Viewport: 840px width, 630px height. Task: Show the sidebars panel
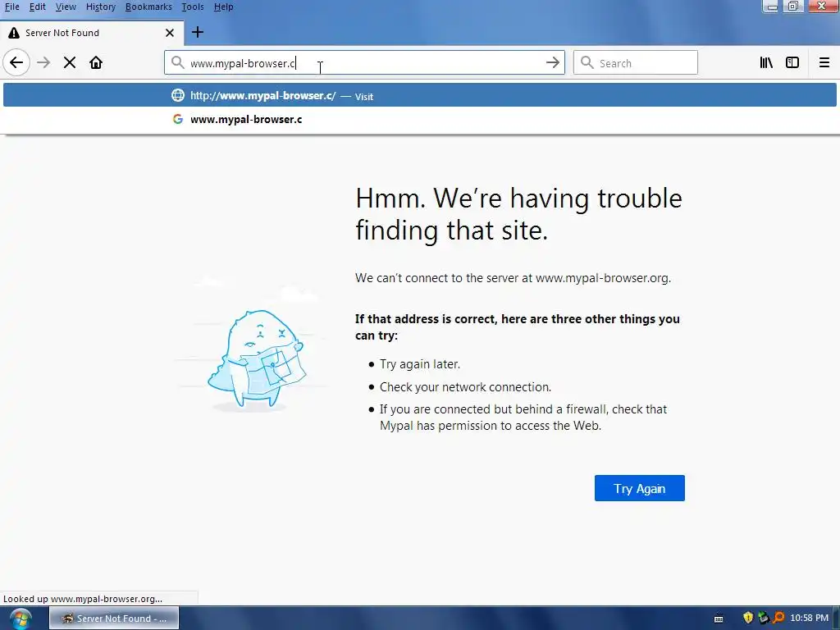pyautogui.click(x=792, y=62)
